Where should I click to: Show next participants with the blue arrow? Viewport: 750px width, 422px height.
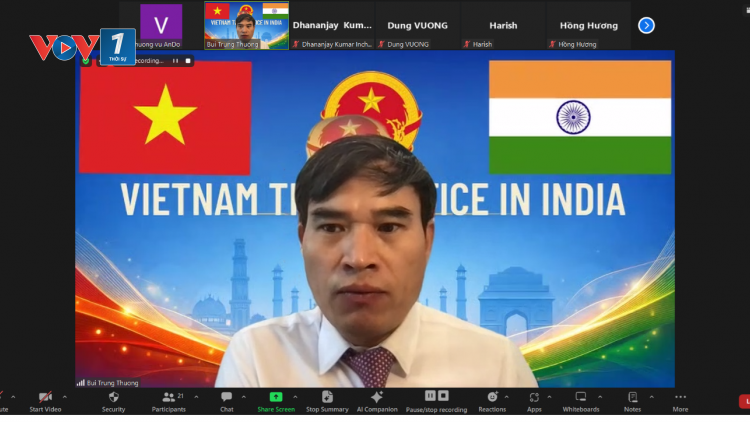[x=646, y=25]
